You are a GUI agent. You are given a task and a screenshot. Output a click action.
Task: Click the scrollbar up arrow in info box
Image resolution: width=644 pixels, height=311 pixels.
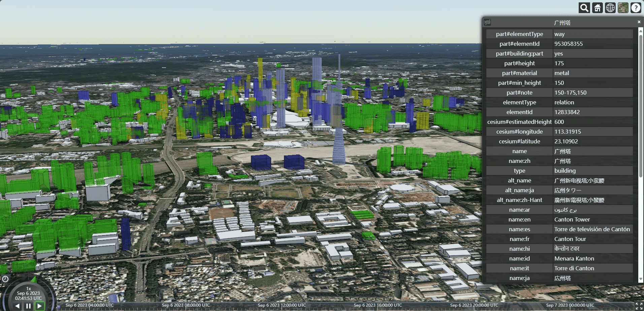coord(641,31)
